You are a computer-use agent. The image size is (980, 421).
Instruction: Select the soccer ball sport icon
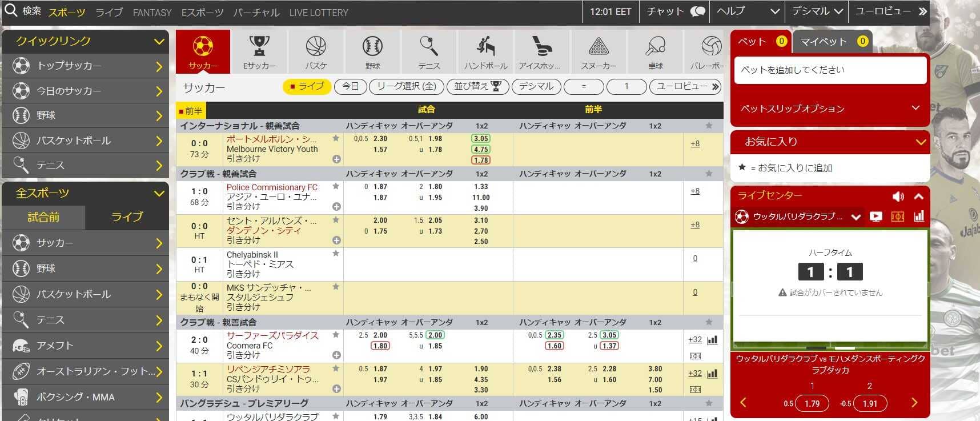point(203,46)
